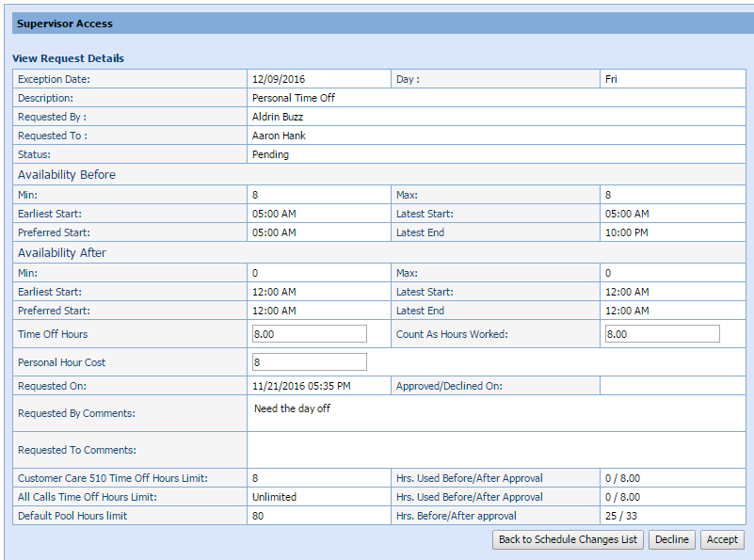Screen dimensions: 754x560
Task: Click the All Calls limit value Unlimited
Action: pos(274,497)
